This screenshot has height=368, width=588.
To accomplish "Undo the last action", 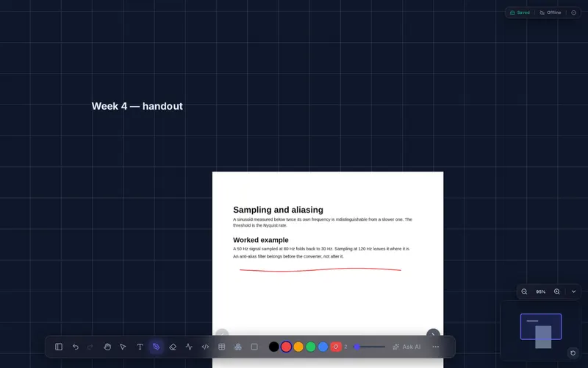I will tap(76, 347).
